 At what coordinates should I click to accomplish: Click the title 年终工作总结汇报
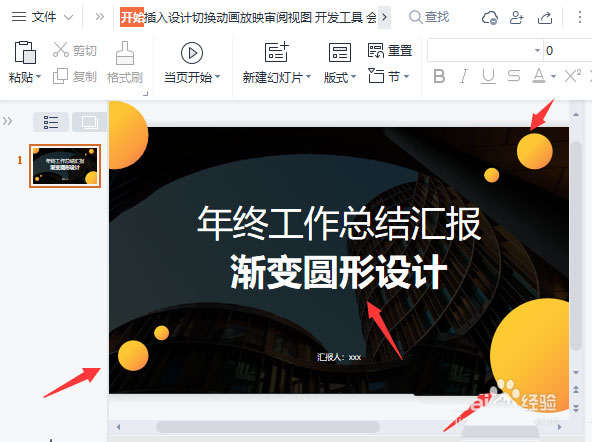click(x=339, y=223)
